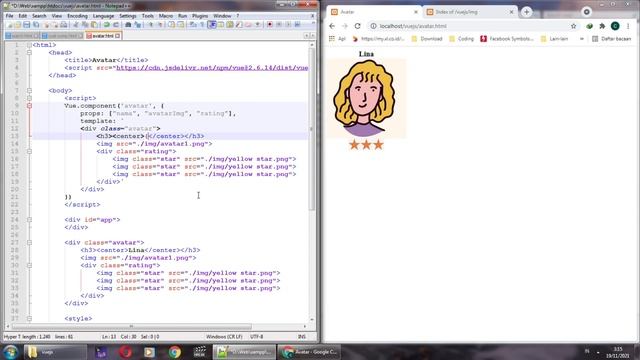Click the Opera icon in taskbar

coord(126,352)
